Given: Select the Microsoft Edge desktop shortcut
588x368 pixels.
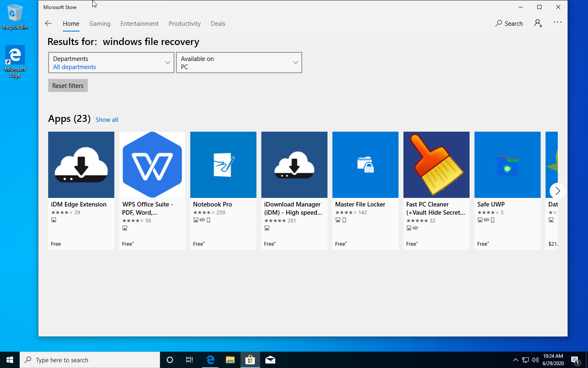Looking at the screenshot, I should [15, 61].
